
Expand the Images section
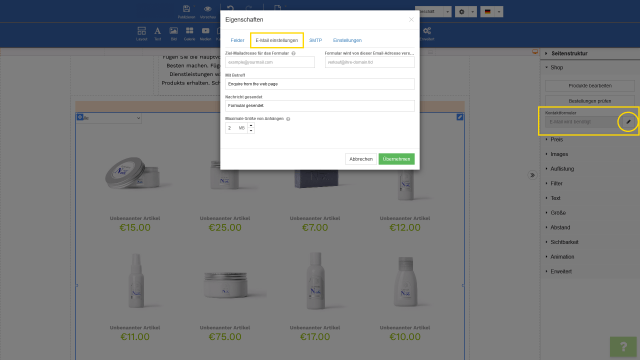point(559,154)
